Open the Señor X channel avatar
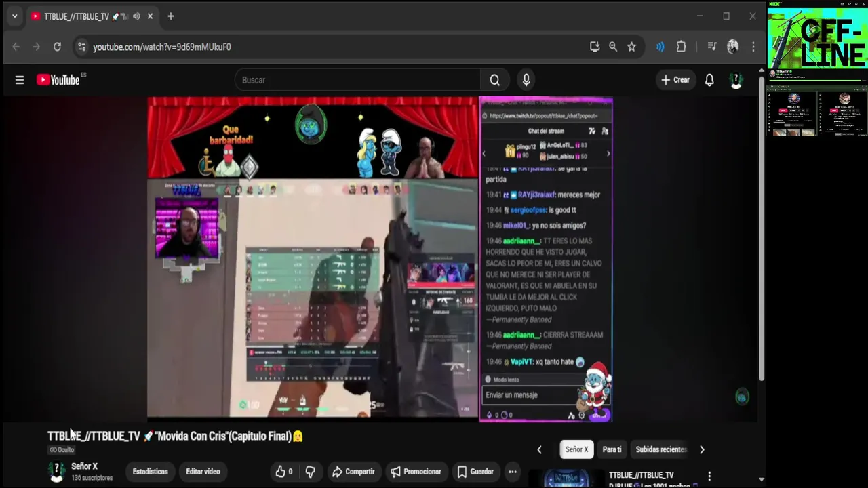The height and width of the screenshot is (488, 868). coord(57,472)
